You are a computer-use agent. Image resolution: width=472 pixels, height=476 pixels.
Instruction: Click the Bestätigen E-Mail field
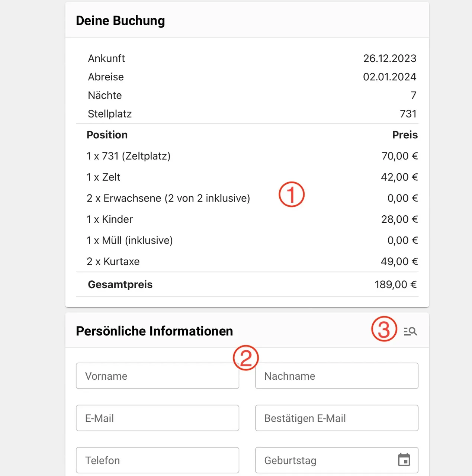pyautogui.click(x=337, y=418)
